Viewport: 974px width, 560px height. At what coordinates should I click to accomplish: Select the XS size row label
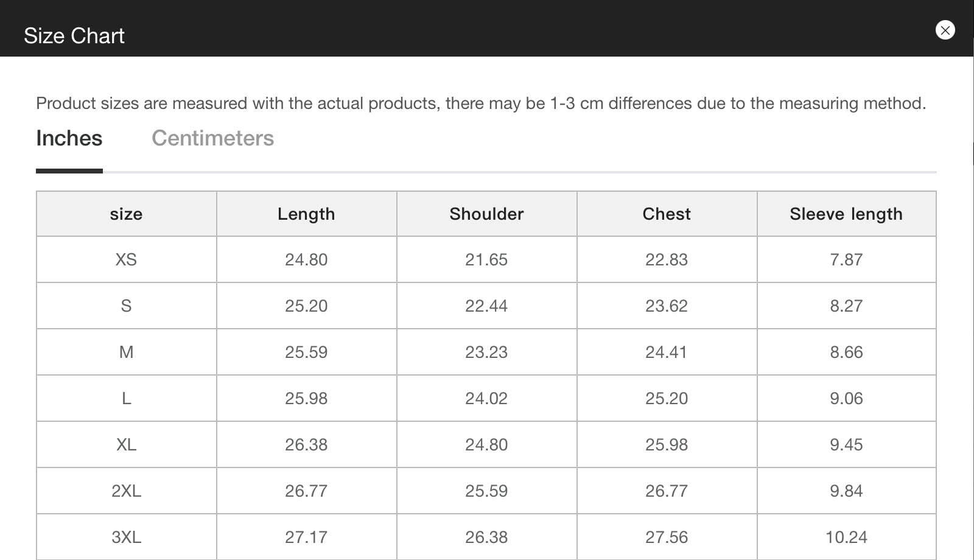(x=126, y=260)
